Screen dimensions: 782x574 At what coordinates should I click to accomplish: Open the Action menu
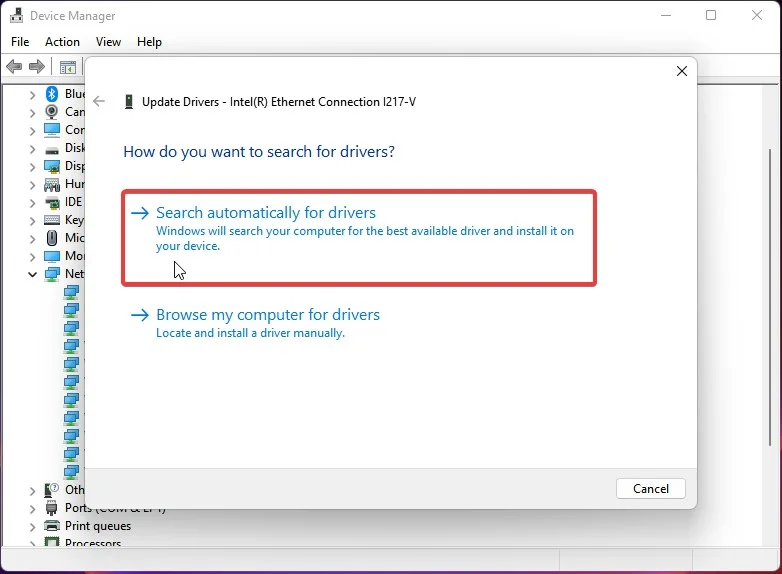62,42
